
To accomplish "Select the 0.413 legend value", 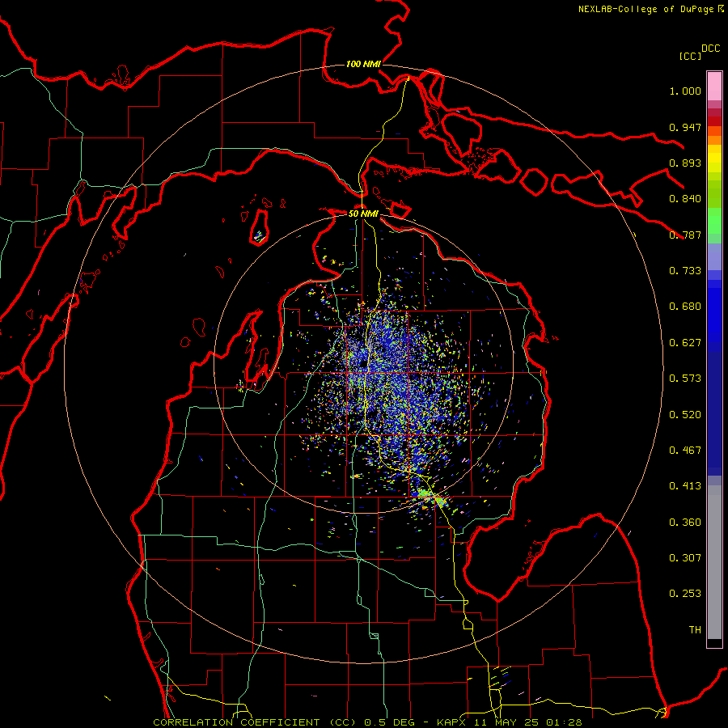I will pyautogui.click(x=685, y=486).
